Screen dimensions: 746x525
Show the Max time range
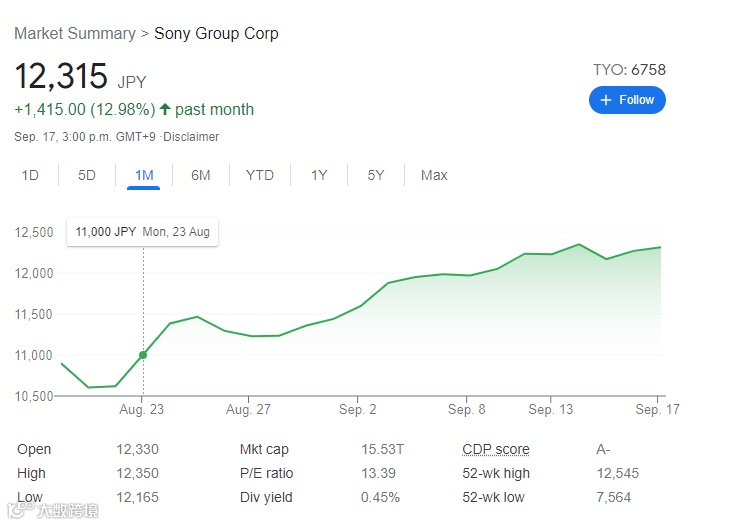pyautogui.click(x=434, y=176)
